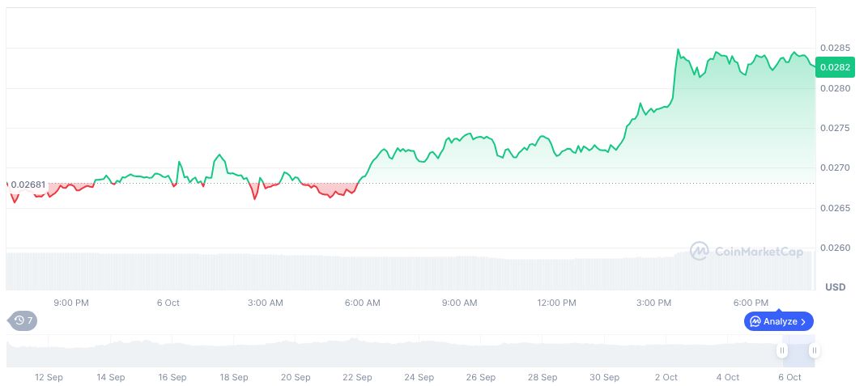Click the chevron arrow on Analyze button

click(803, 321)
